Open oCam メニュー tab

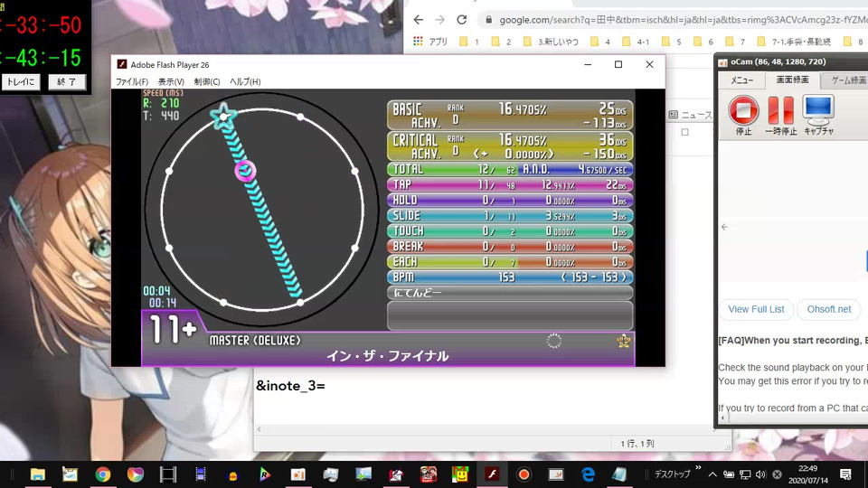[x=741, y=80]
